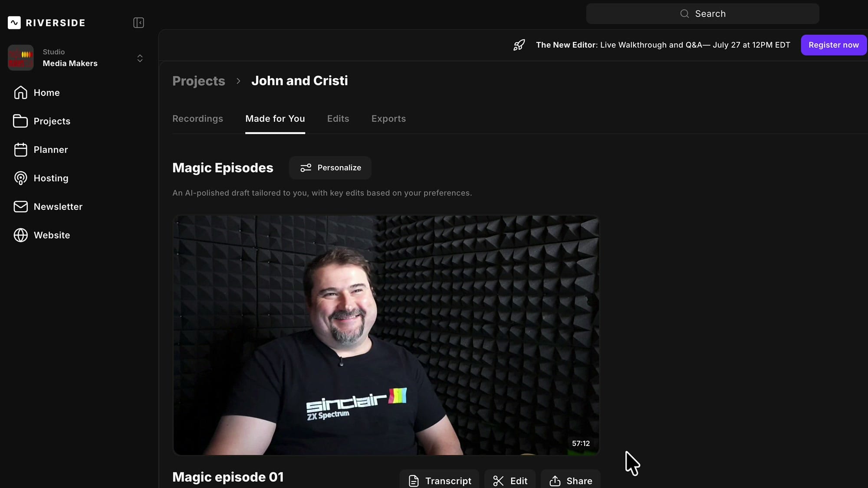868x488 pixels.
Task: Open the New Editor walkthrough announcement text
Action: coord(663,45)
